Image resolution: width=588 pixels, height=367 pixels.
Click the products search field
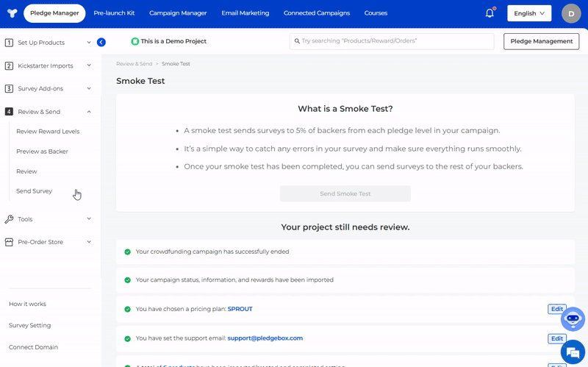pos(392,41)
